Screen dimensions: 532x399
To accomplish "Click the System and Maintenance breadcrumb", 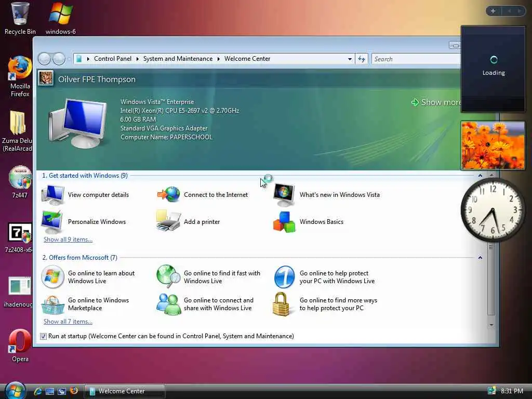I will [x=178, y=59].
